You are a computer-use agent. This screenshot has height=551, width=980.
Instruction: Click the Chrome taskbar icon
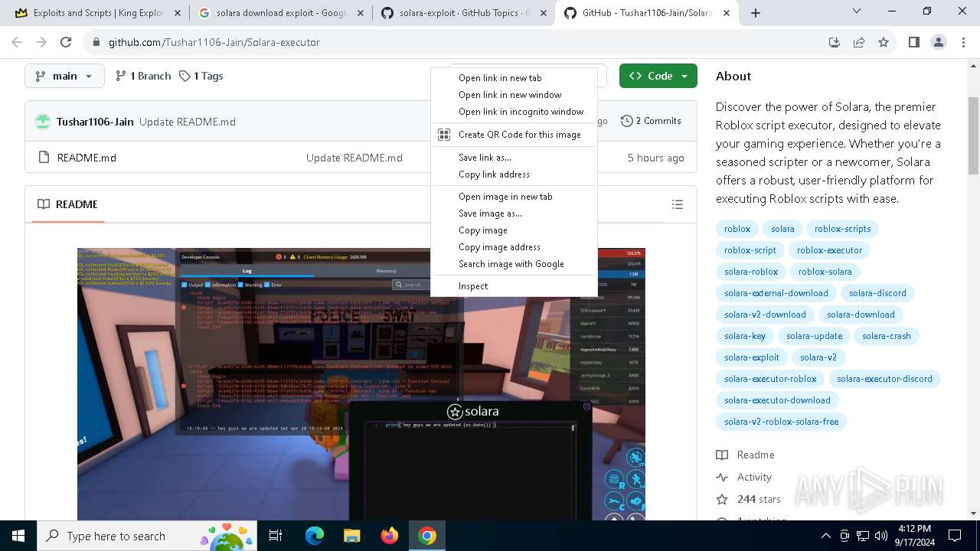(x=427, y=536)
